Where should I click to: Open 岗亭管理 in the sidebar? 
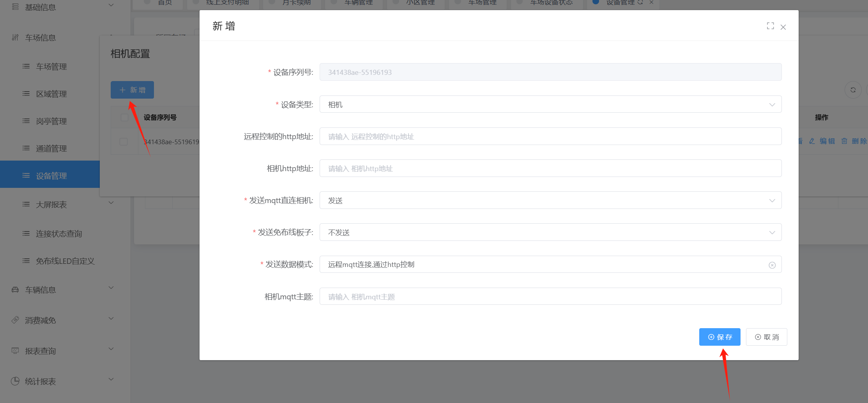point(51,121)
